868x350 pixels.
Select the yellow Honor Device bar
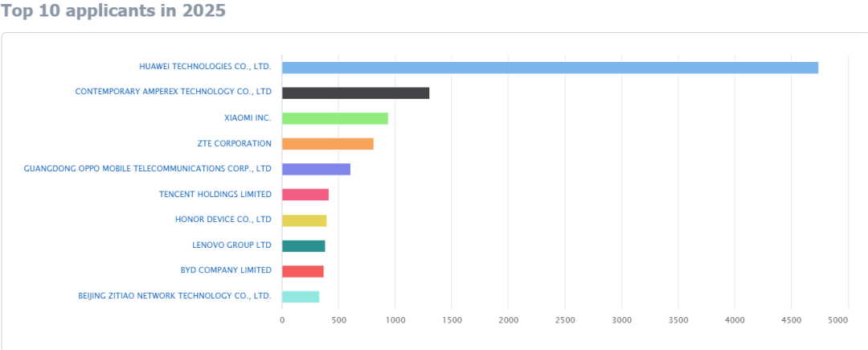(305, 220)
